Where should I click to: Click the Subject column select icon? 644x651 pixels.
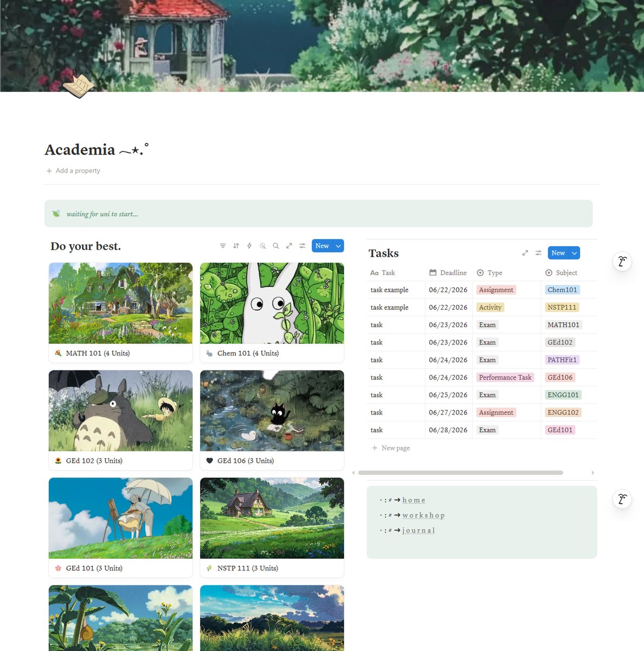click(549, 273)
